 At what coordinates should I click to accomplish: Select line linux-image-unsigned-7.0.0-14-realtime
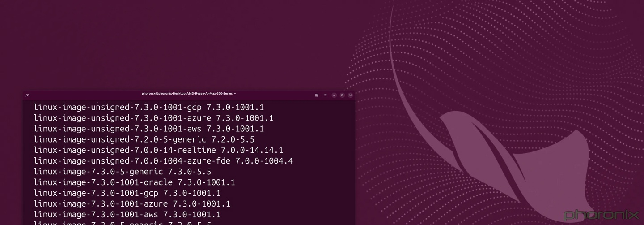tap(158, 151)
